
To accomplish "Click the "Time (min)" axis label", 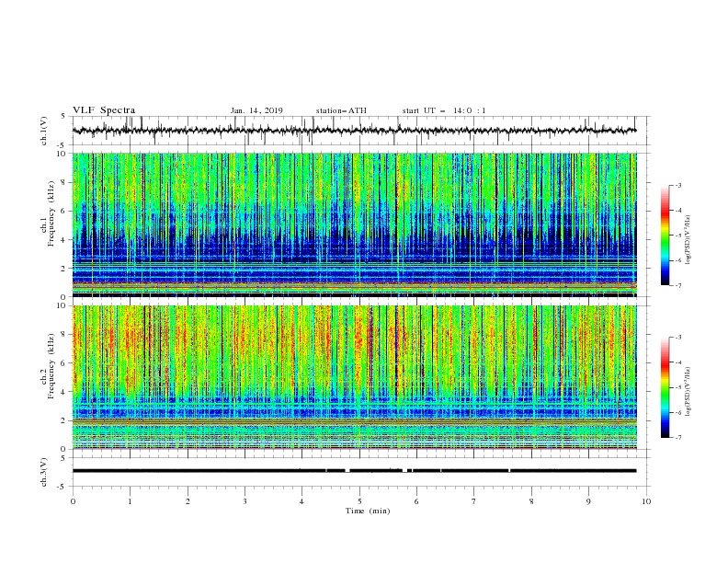I will click(368, 511).
